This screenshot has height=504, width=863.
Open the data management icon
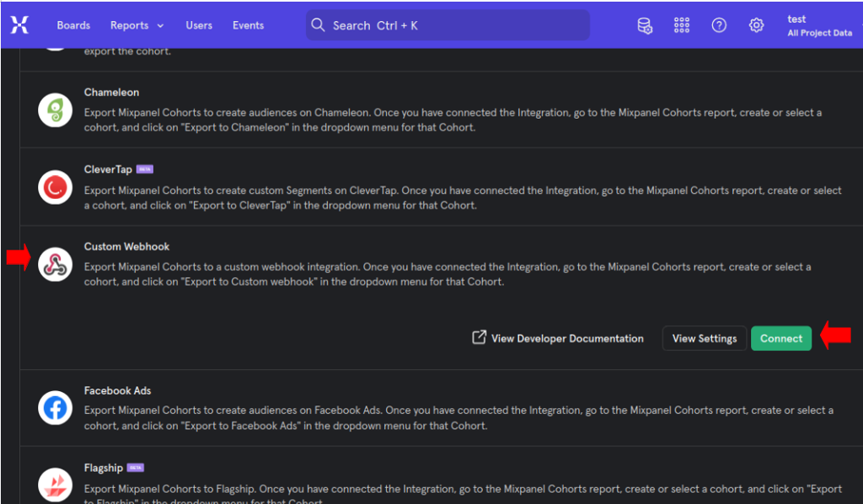point(645,25)
